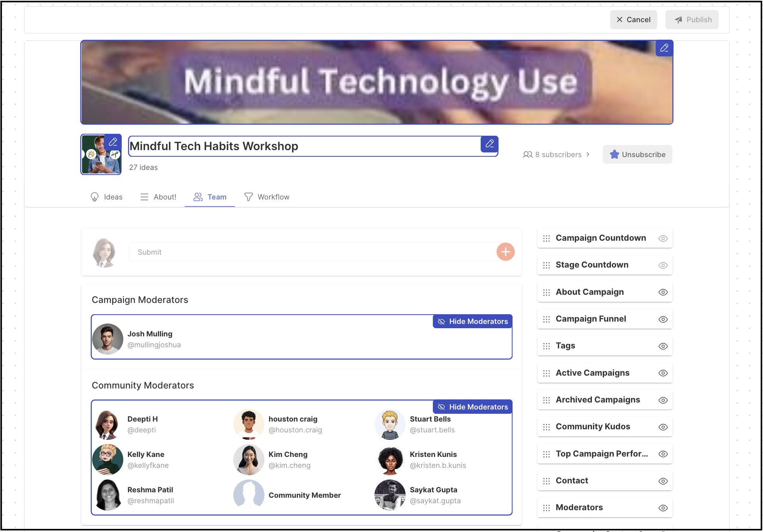Click the @saykat.gupta username
The width and height of the screenshot is (763, 532).
coord(435,501)
